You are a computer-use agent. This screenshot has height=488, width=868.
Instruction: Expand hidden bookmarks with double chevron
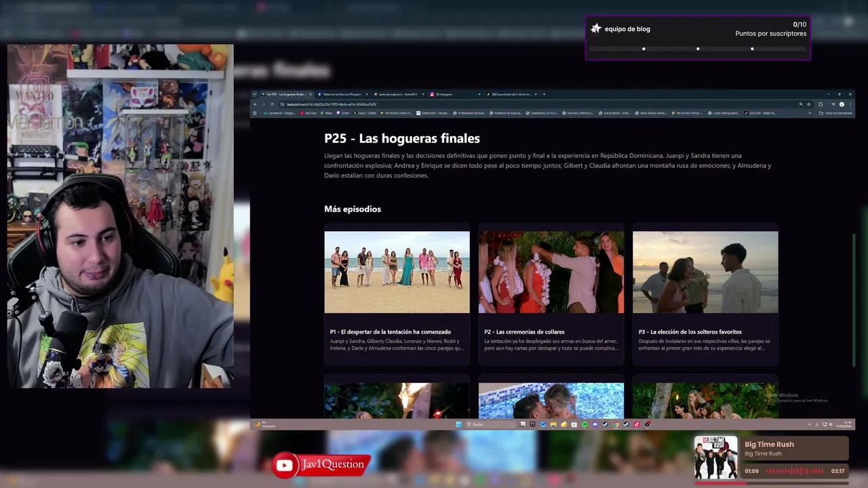pyautogui.click(x=810, y=113)
